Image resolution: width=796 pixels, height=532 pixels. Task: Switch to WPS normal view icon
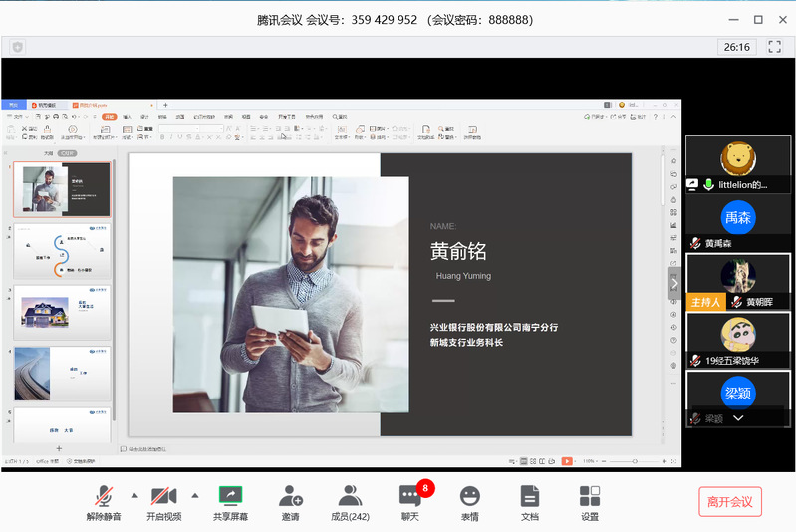click(x=524, y=461)
